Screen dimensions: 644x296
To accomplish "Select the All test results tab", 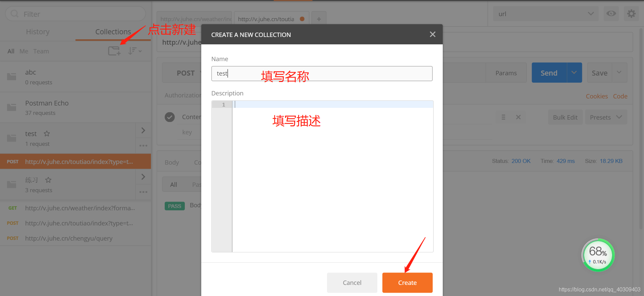I will tap(173, 184).
